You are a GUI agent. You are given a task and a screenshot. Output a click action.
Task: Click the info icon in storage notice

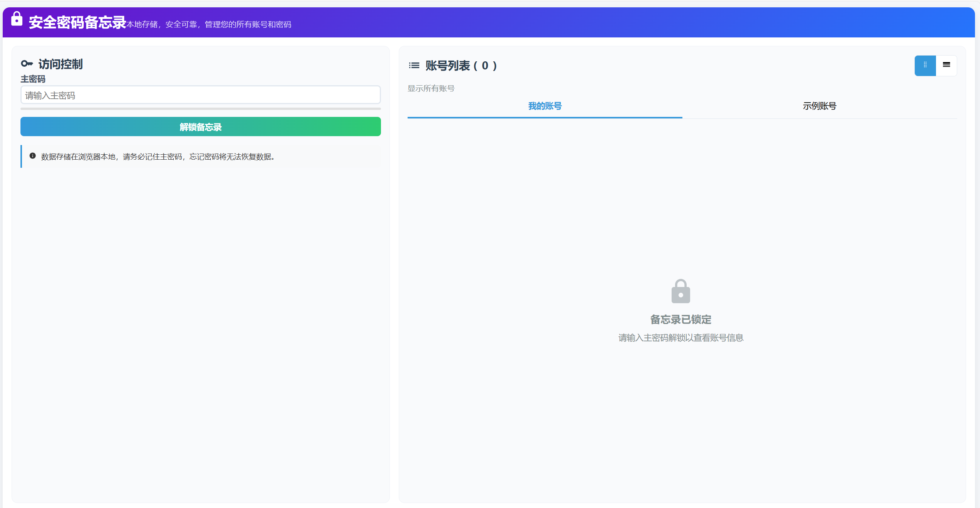tap(33, 156)
